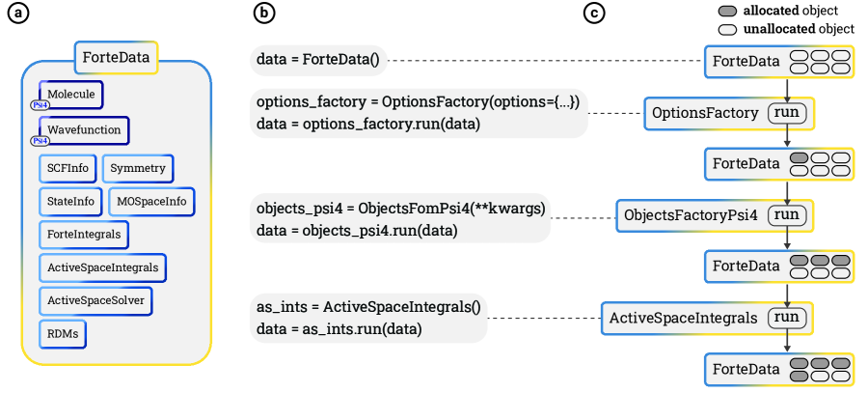Click the gray allocated object legend icon
Screen dimensions: 868x393
pyautogui.click(x=728, y=11)
